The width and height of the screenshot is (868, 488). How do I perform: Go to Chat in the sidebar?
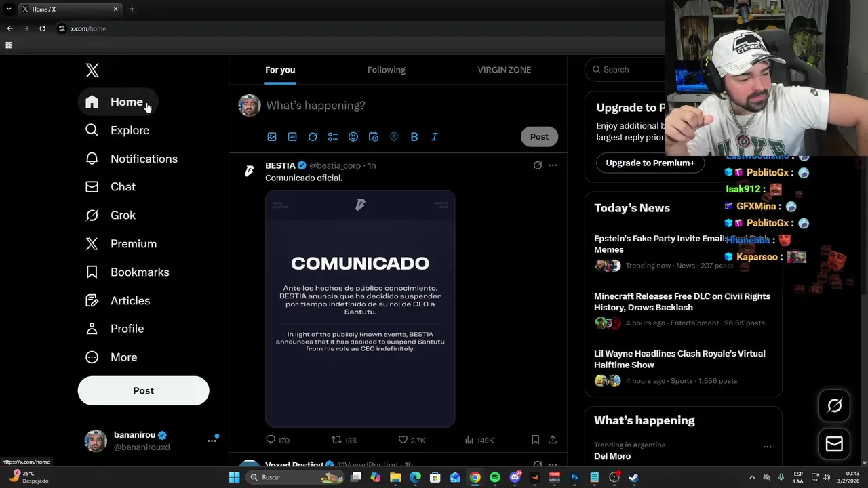(111, 187)
